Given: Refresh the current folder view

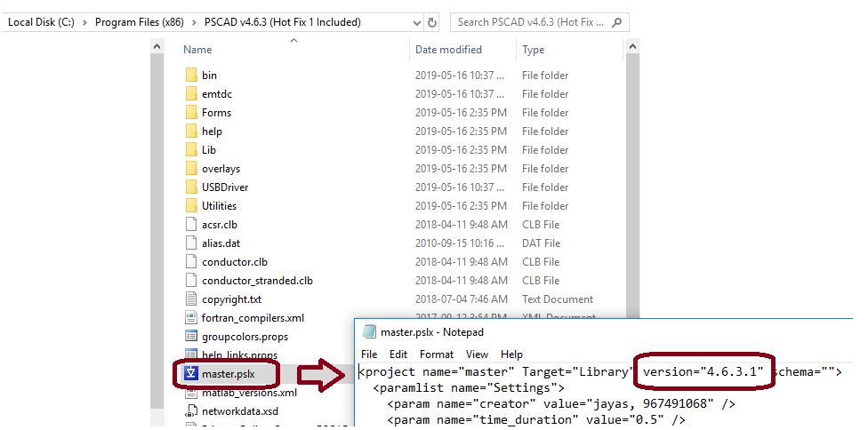Looking at the screenshot, I should (x=433, y=23).
